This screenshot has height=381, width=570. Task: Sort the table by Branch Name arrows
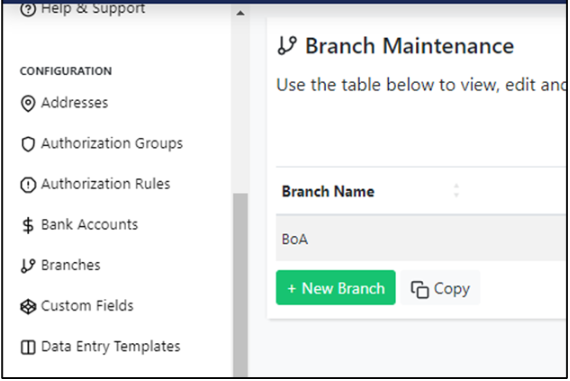coord(456,190)
